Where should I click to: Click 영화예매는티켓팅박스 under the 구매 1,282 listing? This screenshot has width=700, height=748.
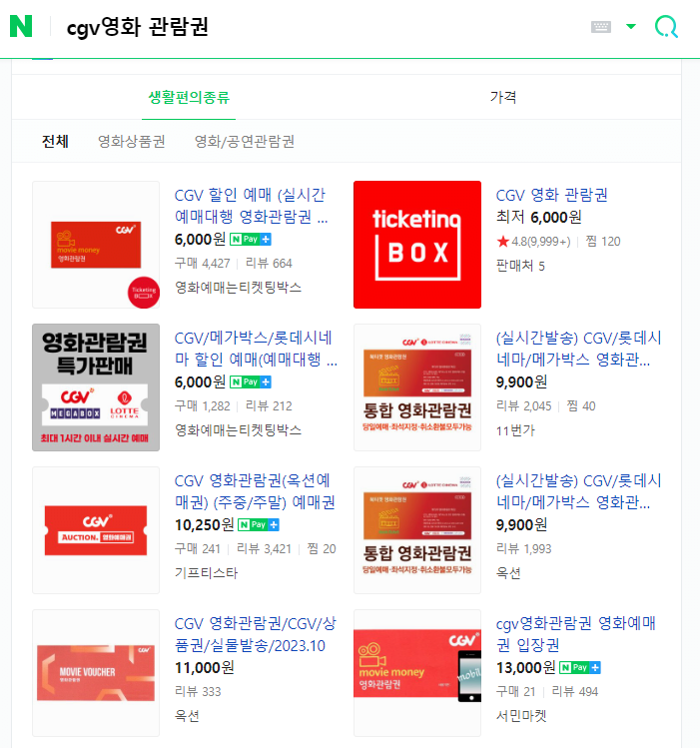238,430
